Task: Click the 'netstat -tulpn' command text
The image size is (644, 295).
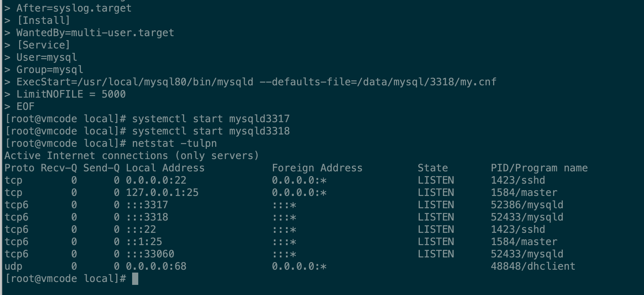Action: point(174,144)
